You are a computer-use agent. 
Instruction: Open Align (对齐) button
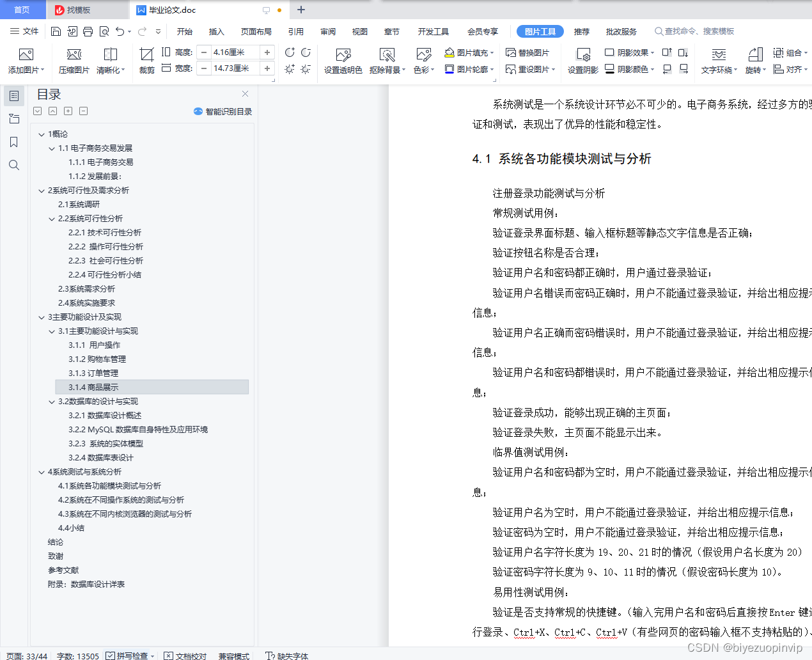(x=790, y=69)
